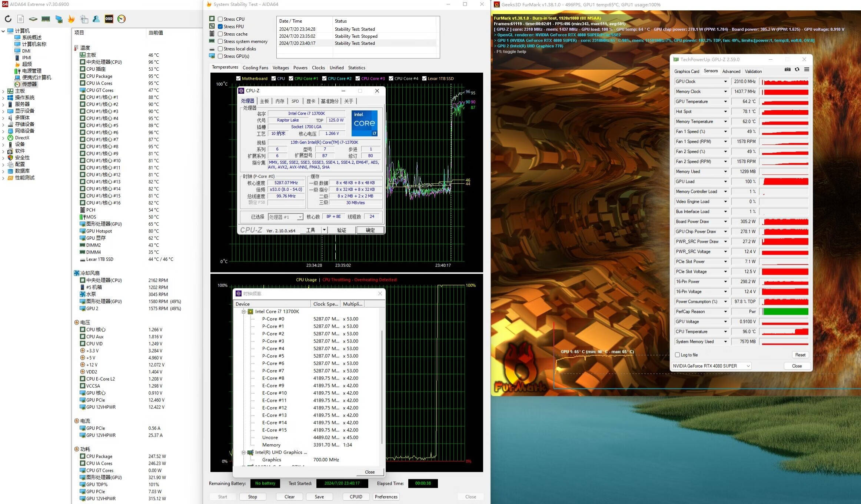Screen dimensions: 861x504
Task: Click the AIDA64 refresh toolbar icon
Action: pos(8,19)
